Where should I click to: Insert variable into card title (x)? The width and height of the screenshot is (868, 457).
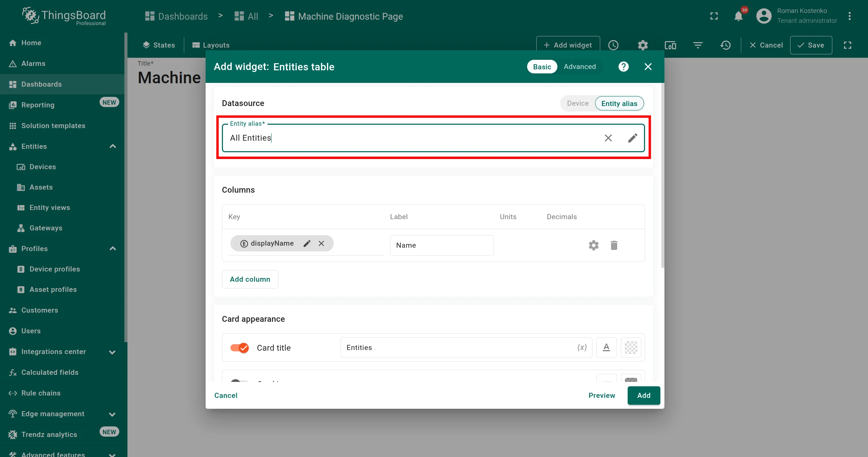(x=582, y=348)
